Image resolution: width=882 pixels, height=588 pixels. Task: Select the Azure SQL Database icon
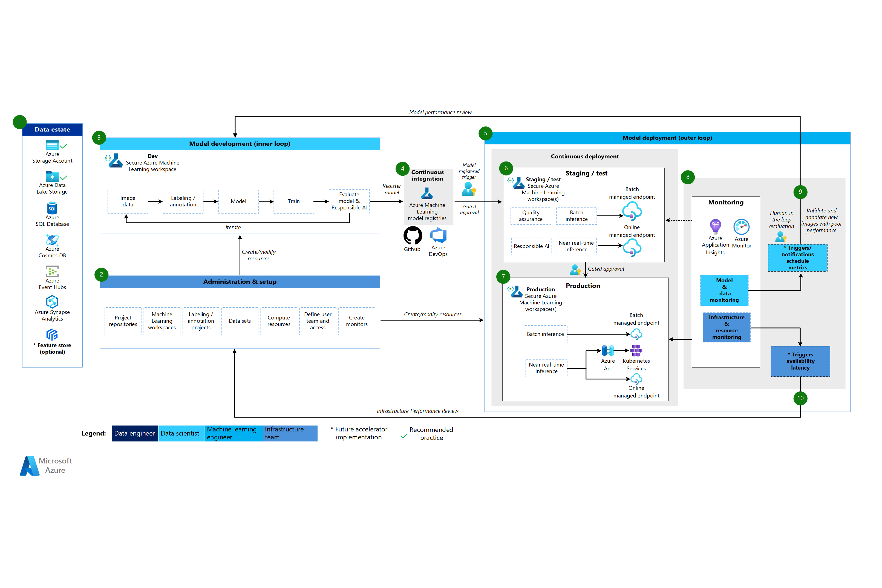(x=52, y=208)
